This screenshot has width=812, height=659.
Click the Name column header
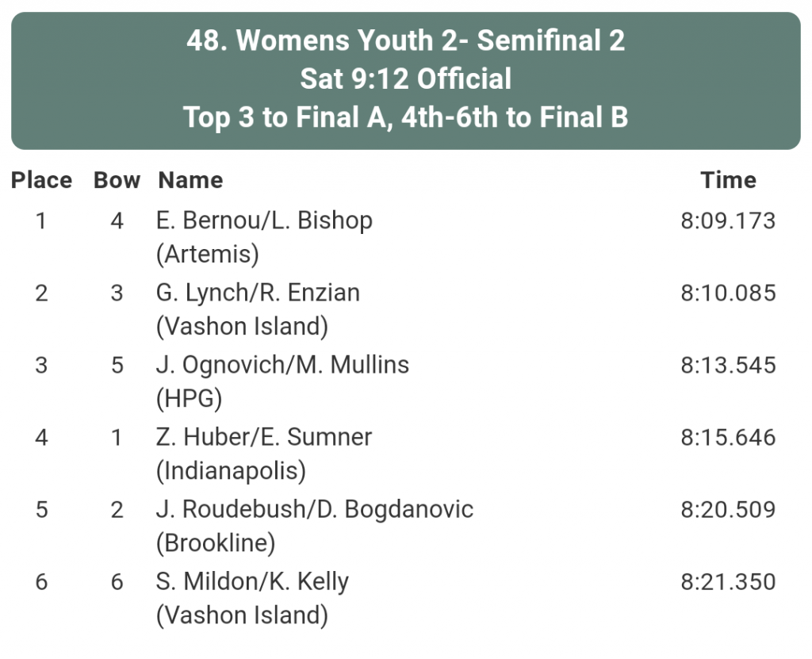(190, 180)
